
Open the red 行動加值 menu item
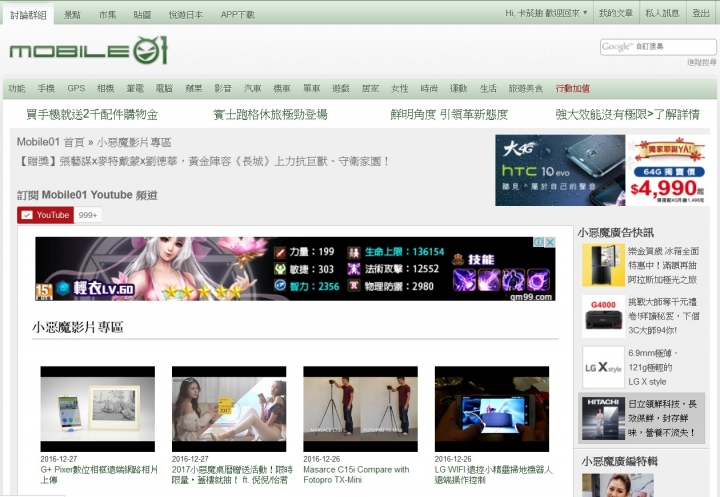[573, 88]
